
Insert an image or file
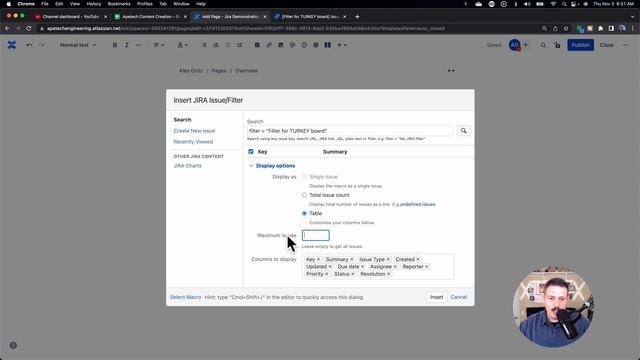[x=280, y=45]
